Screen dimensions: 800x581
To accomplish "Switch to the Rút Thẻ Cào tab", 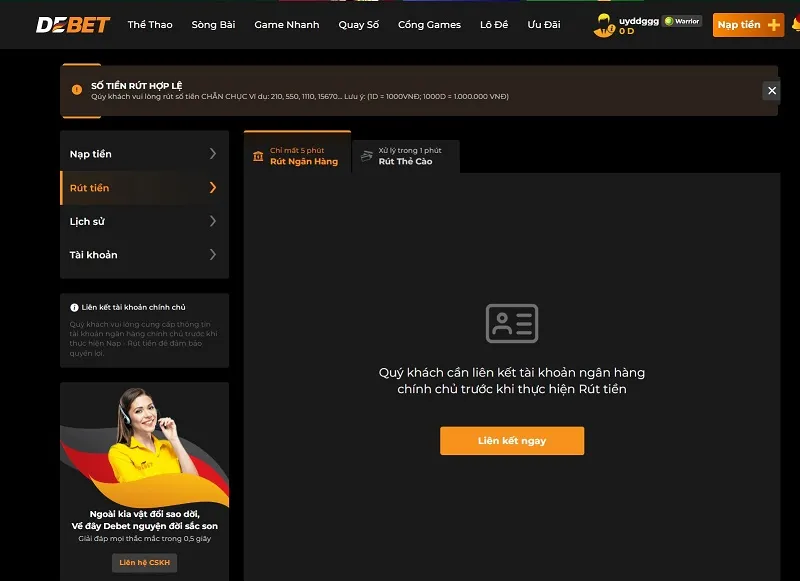I will pyautogui.click(x=406, y=156).
